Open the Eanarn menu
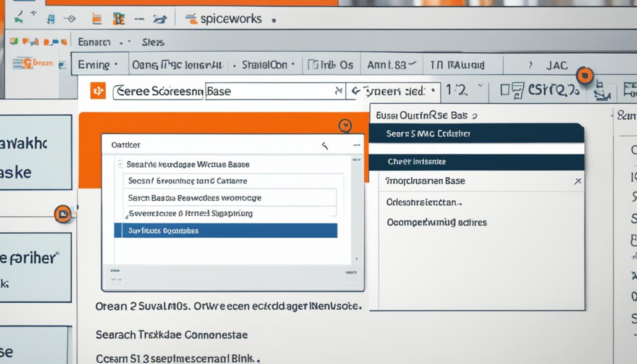 click(94, 42)
